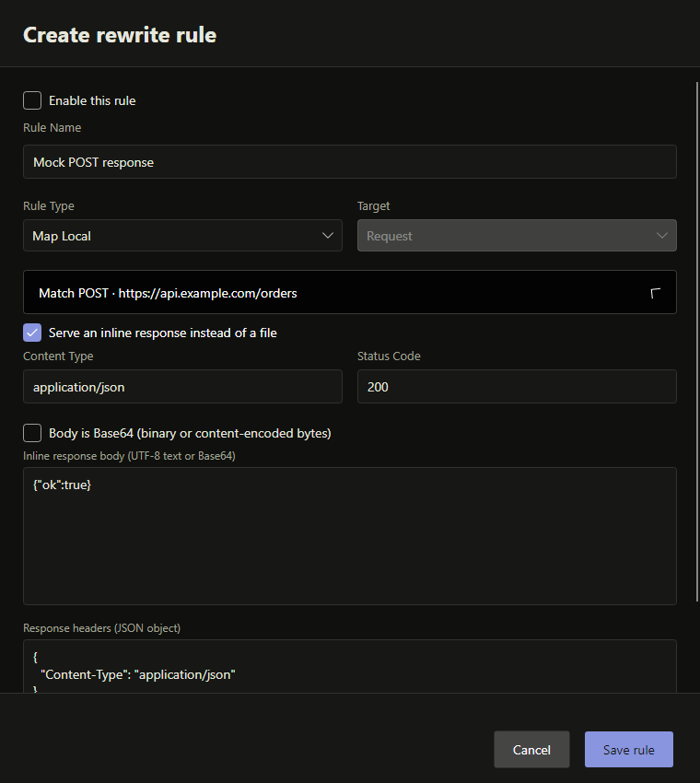Click the 'Rule Type' label
Screen dimensions: 700x783
tap(49, 205)
